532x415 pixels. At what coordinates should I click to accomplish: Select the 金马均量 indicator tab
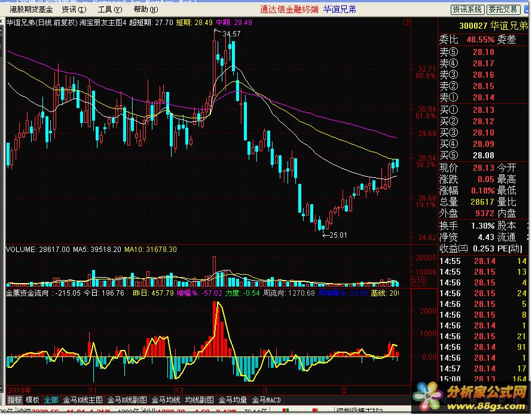coord(233,400)
